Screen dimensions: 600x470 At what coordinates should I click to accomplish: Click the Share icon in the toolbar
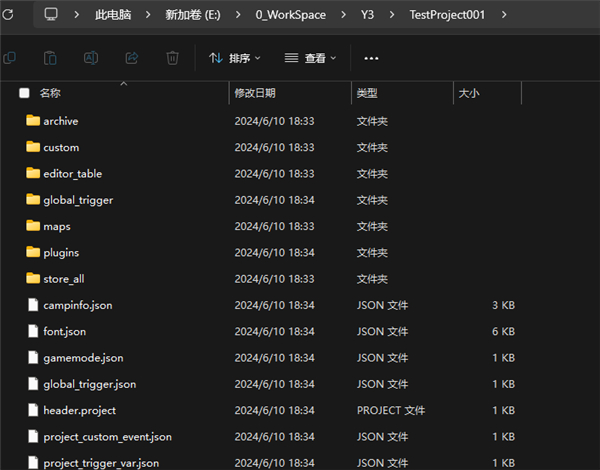point(131,59)
